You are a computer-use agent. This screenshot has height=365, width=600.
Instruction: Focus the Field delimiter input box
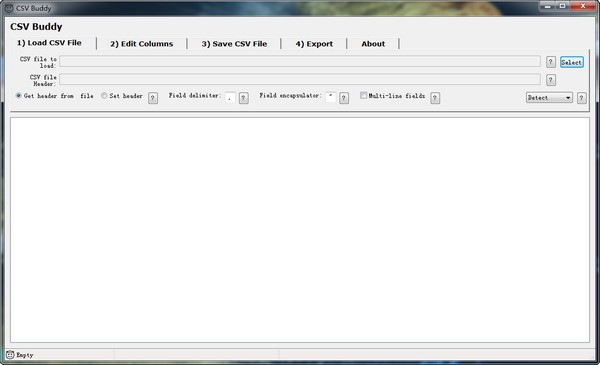pyautogui.click(x=230, y=98)
